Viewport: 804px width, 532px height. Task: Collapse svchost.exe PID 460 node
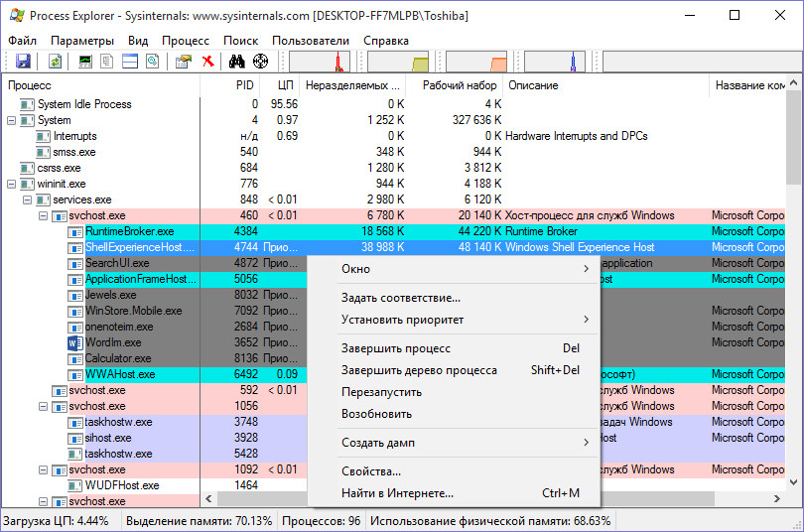tap(43, 215)
